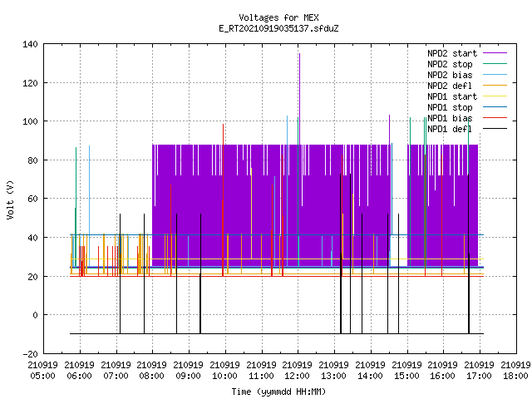Click the red NPD1 bias legend line
This screenshot has height=399, width=532.
tap(495, 118)
